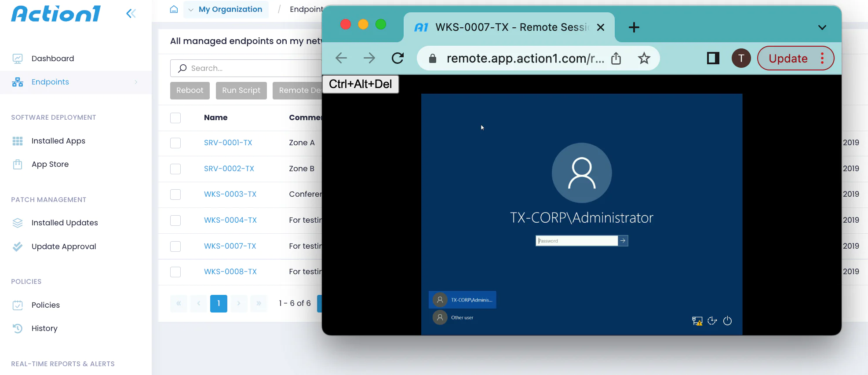The width and height of the screenshot is (868, 375).
Task: Toggle the browser side panel icon
Action: tap(713, 58)
